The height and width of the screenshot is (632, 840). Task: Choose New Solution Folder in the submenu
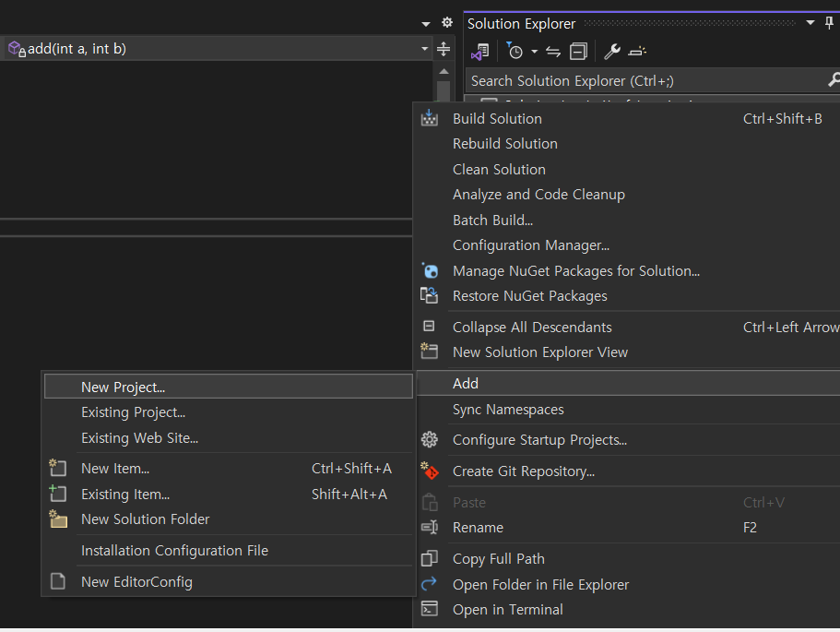click(145, 519)
